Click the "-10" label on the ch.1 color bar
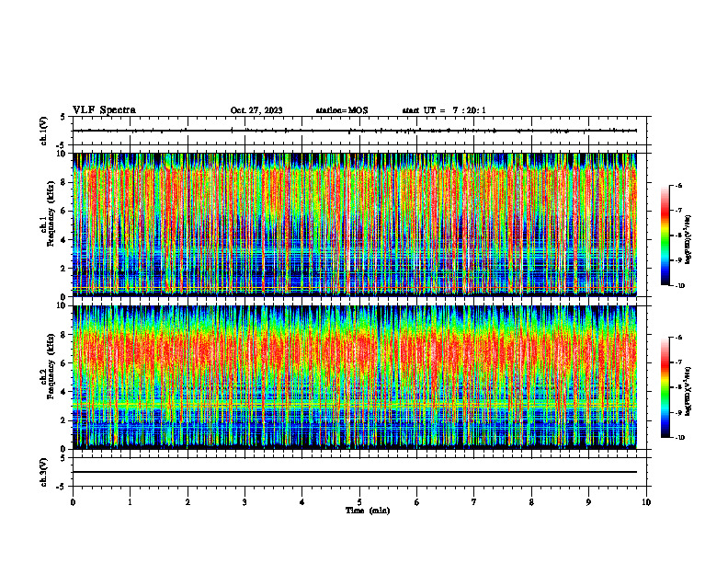 click(679, 286)
